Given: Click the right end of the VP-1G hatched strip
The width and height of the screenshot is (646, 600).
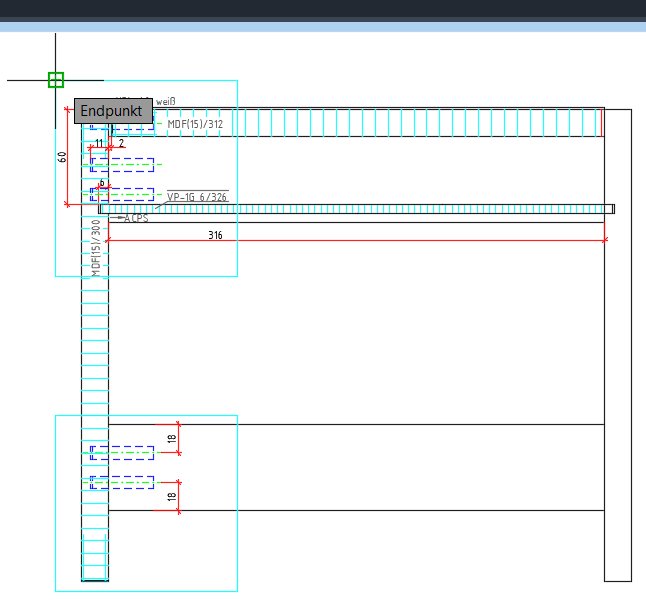Looking at the screenshot, I should (612, 209).
